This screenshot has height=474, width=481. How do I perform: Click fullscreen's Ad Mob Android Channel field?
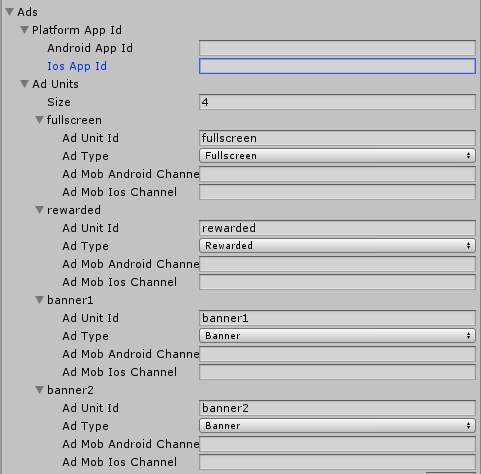coord(337,174)
